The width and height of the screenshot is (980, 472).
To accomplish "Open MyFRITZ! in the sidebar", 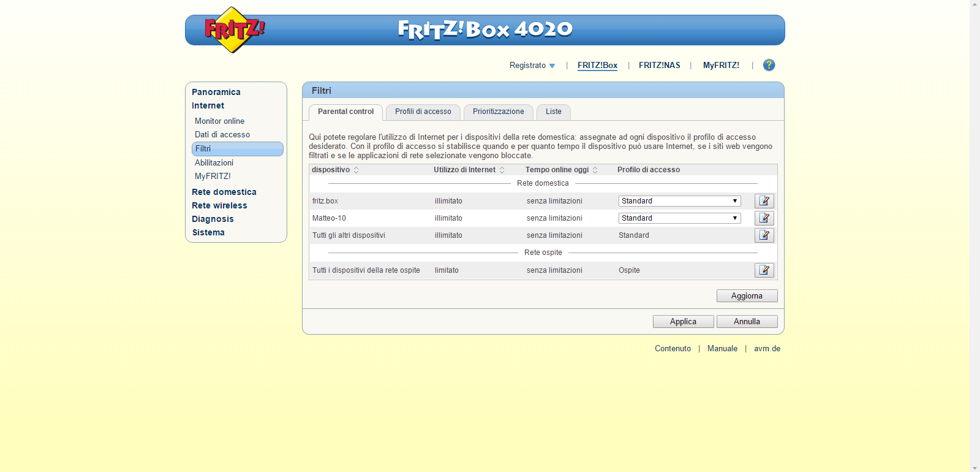I will [x=213, y=177].
